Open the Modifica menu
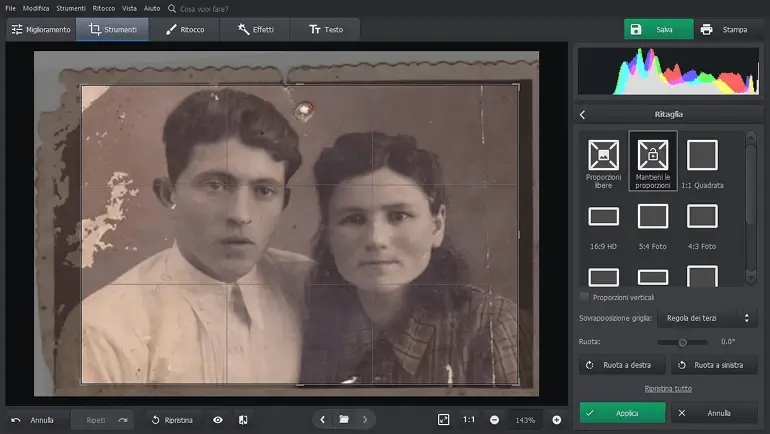Viewport: 770px width, 434px height. [36, 8]
